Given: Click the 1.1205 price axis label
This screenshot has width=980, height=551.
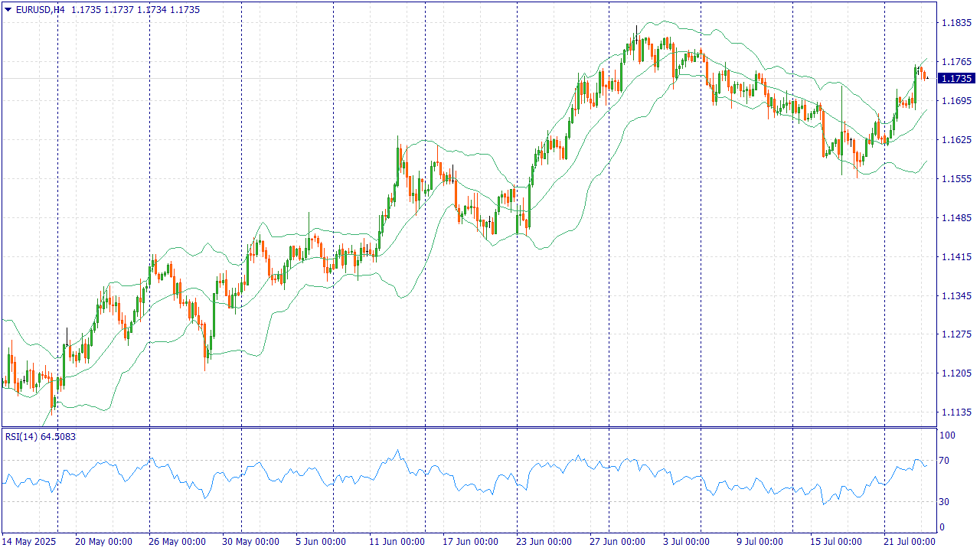Looking at the screenshot, I should pyautogui.click(x=955, y=373).
